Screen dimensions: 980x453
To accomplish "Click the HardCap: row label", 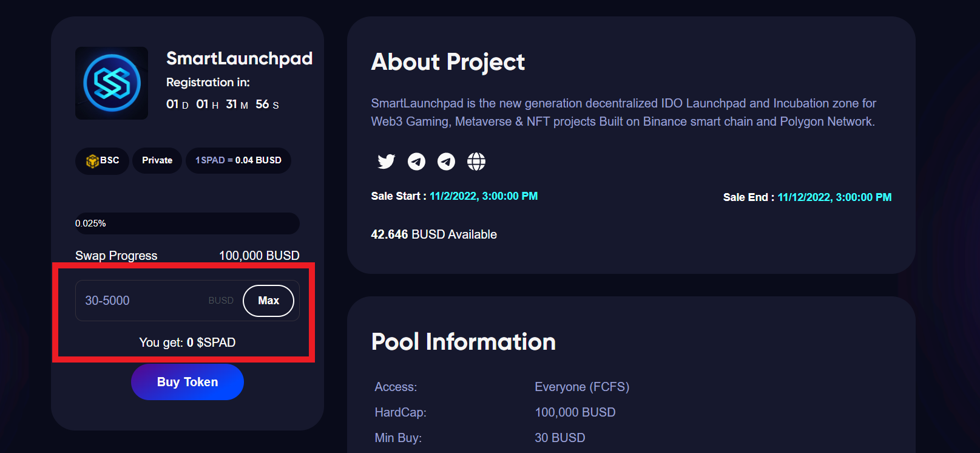I will 400,412.
